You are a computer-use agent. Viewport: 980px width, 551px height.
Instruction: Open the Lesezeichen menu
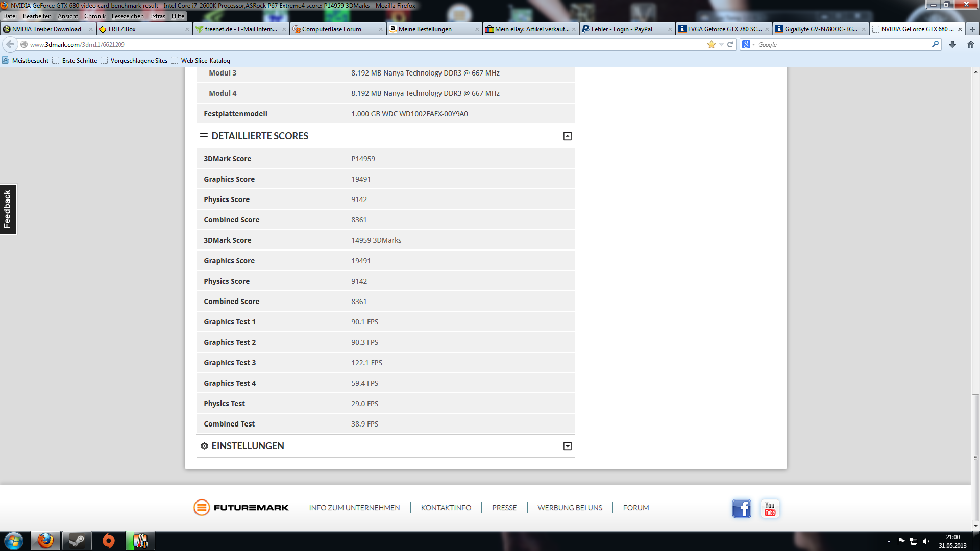click(x=128, y=16)
